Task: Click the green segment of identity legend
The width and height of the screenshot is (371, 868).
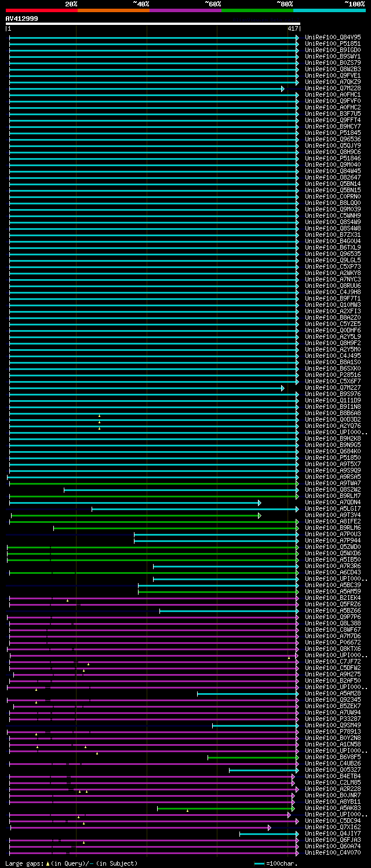Action: coord(257,10)
